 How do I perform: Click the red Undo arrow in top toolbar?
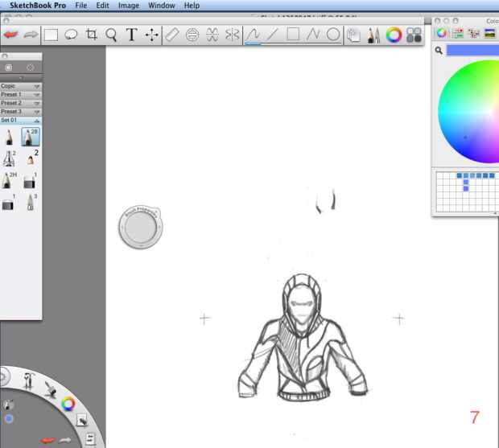coord(10,35)
